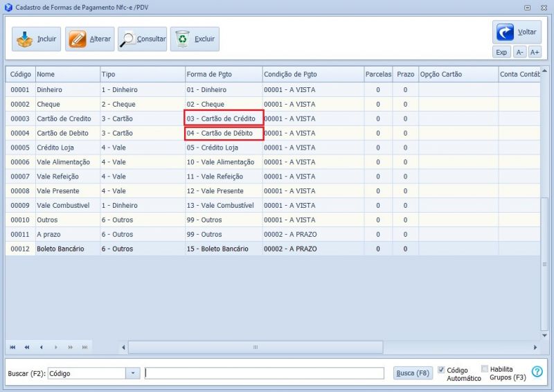This screenshot has height=392, width=554.
Task: Expand the Buscar field dropdown arrow
Action: coord(132,373)
